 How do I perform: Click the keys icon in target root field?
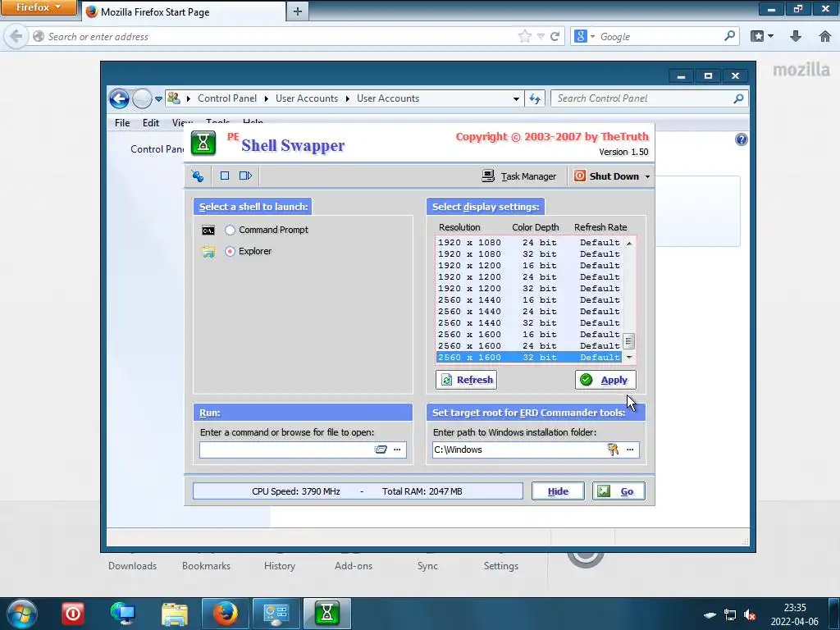(613, 450)
